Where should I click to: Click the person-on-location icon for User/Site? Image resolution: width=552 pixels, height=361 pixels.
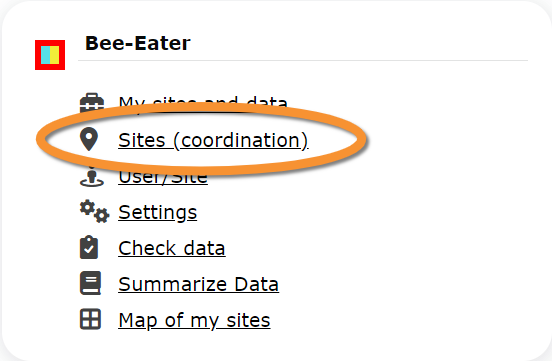(92, 176)
